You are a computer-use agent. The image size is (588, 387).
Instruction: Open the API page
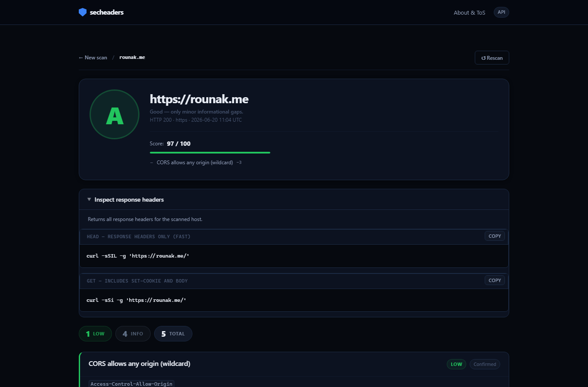click(501, 12)
